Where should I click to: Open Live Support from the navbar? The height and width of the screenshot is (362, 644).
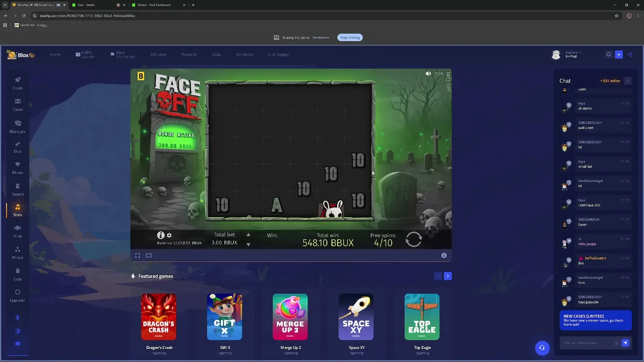click(x=279, y=54)
